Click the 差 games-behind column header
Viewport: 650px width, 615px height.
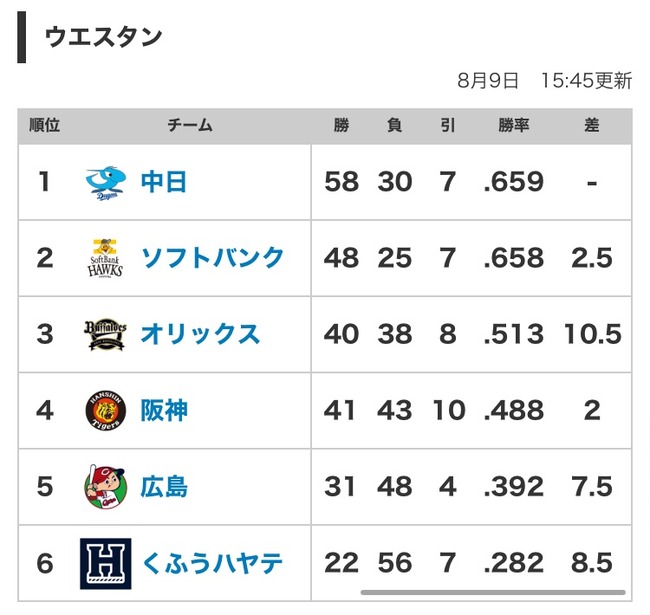(x=592, y=125)
